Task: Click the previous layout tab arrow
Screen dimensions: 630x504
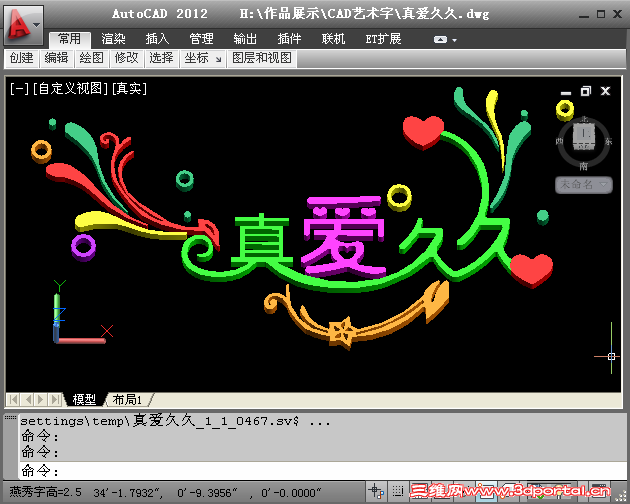Action: [x=27, y=400]
